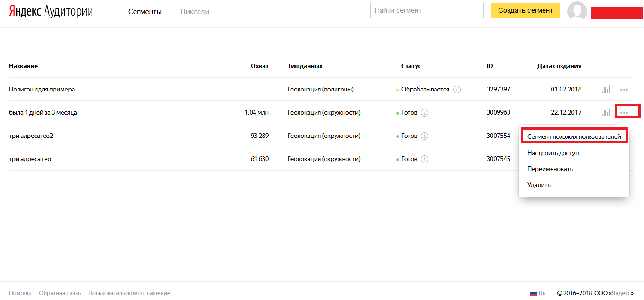Click the redacted red account name block
The width and height of the screenshot is (644, 300).
tap(617, 13)
